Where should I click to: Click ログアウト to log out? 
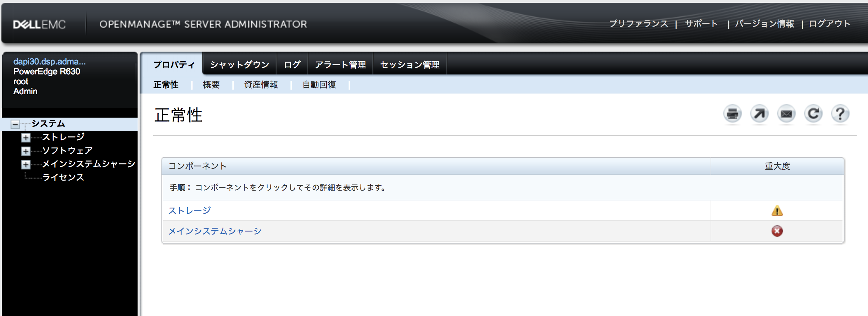pyautogui.click(x=830, y=24)
